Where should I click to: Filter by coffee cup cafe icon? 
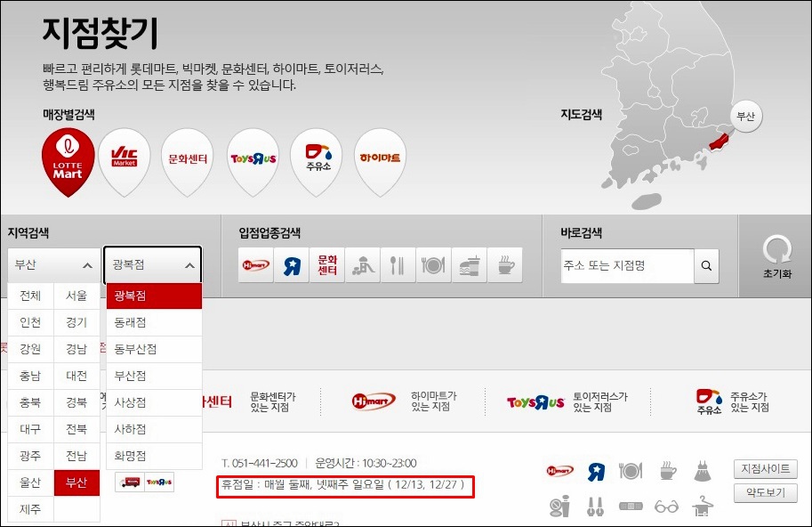pos(505,265)
